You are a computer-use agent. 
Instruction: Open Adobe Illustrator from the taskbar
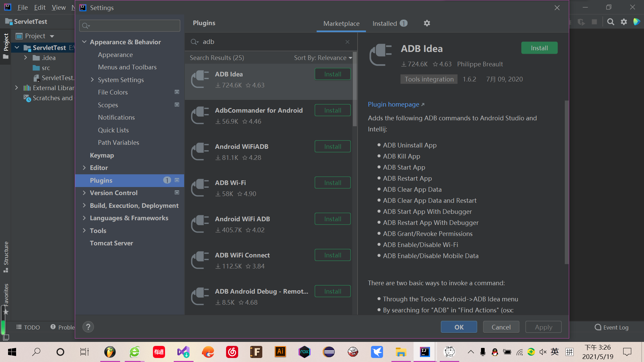[x=280, y=352]
